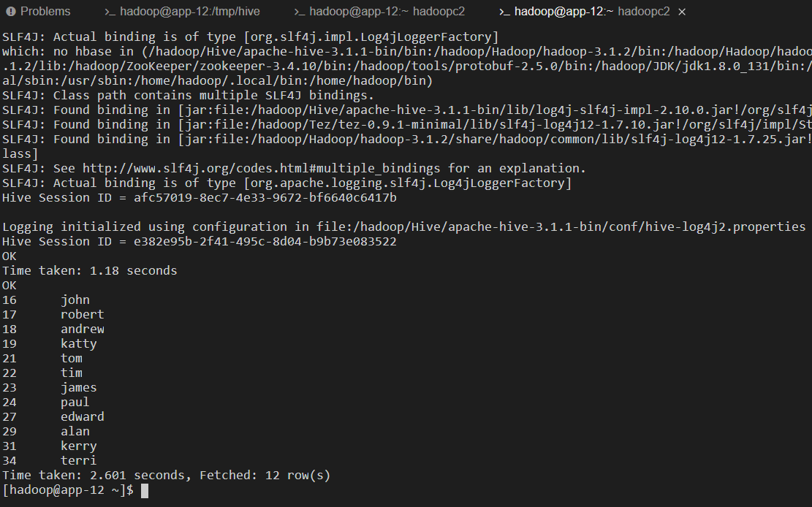
Task: Click terminal icon of the inactive hadoopc2 tab
Action: coord(299,12)
